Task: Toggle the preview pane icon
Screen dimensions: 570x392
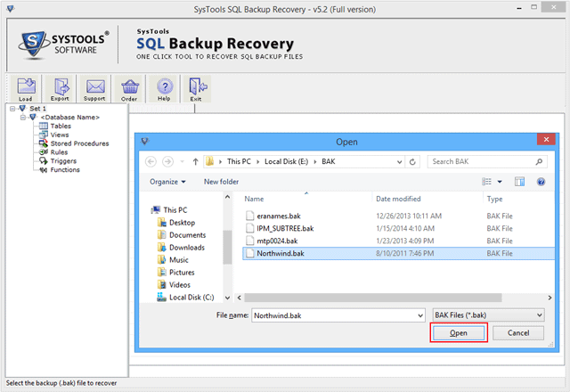Action: coord(519,182)
